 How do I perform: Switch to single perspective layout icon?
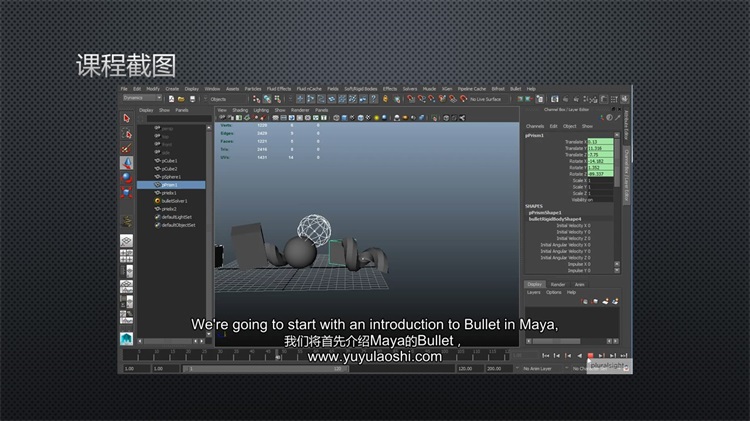(126, 241)
